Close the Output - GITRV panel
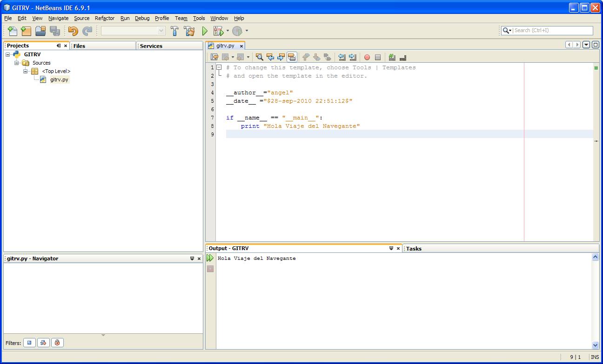This screenshot has height=364, width=603. (398, 248)
